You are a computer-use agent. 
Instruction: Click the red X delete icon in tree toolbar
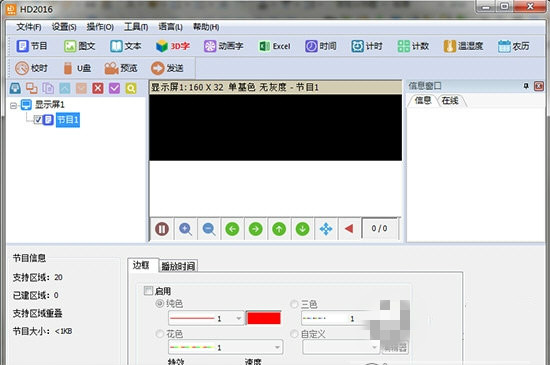tap(98, 88)
